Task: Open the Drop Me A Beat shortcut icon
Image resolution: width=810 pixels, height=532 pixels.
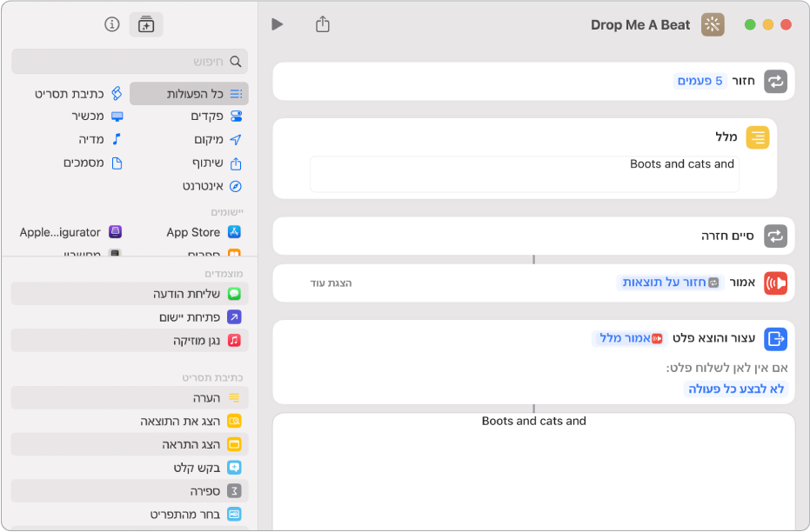Action: point(713,24)
